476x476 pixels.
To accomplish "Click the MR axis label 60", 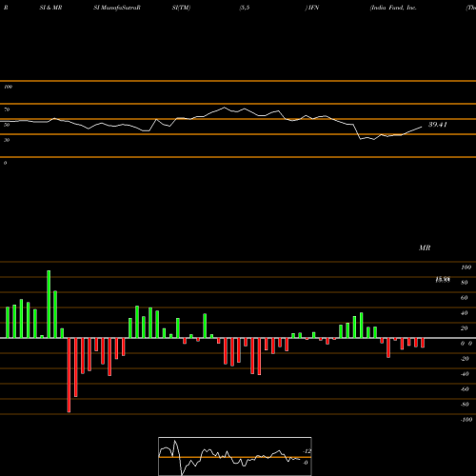I will pos(464,298).
